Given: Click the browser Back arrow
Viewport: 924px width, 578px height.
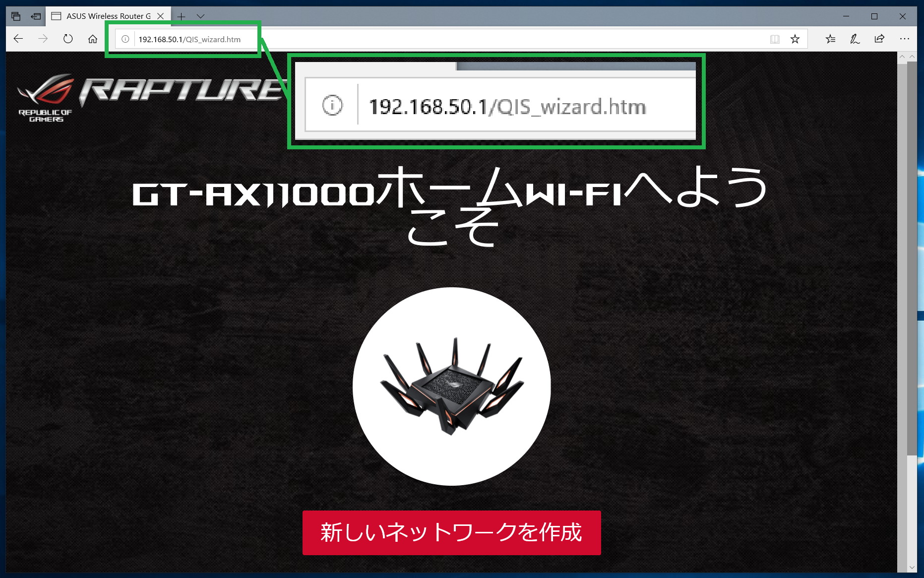Looking at the screenshot, I should [18, 39].
